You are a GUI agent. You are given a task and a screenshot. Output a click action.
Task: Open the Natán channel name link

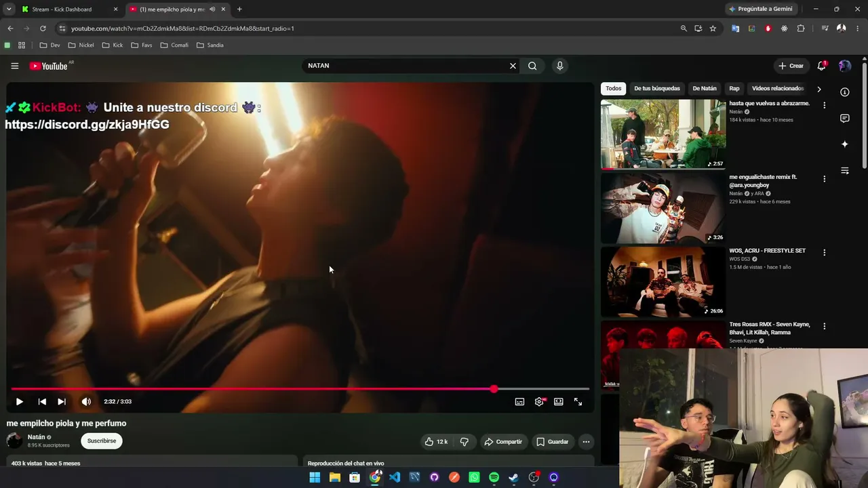click(37, 437)
